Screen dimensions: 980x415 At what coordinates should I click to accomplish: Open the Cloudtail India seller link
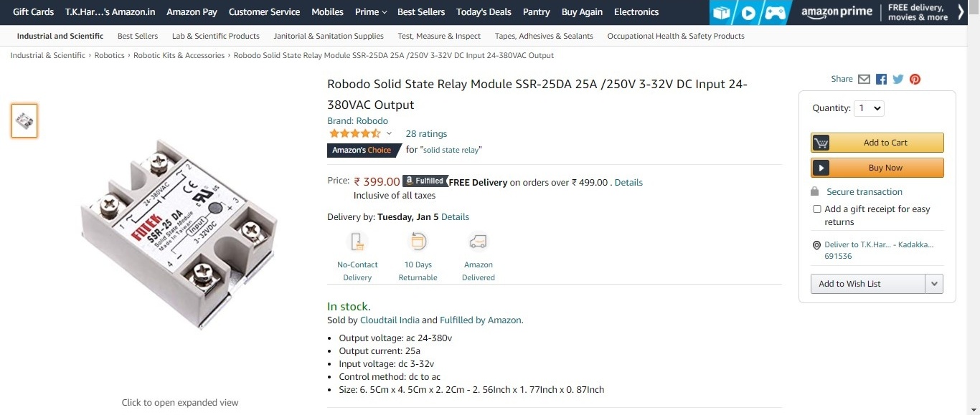[390, 320]
